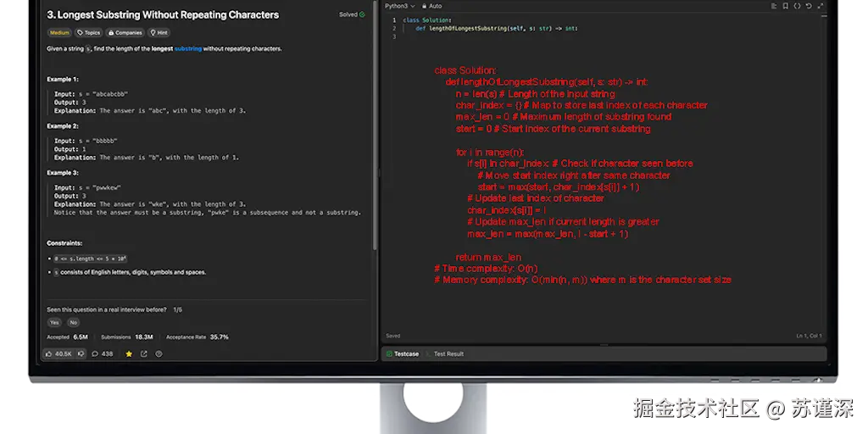Click the 'class Solution:' code line
The height and width of the screenshot is (434, 868).
point(427,20)
